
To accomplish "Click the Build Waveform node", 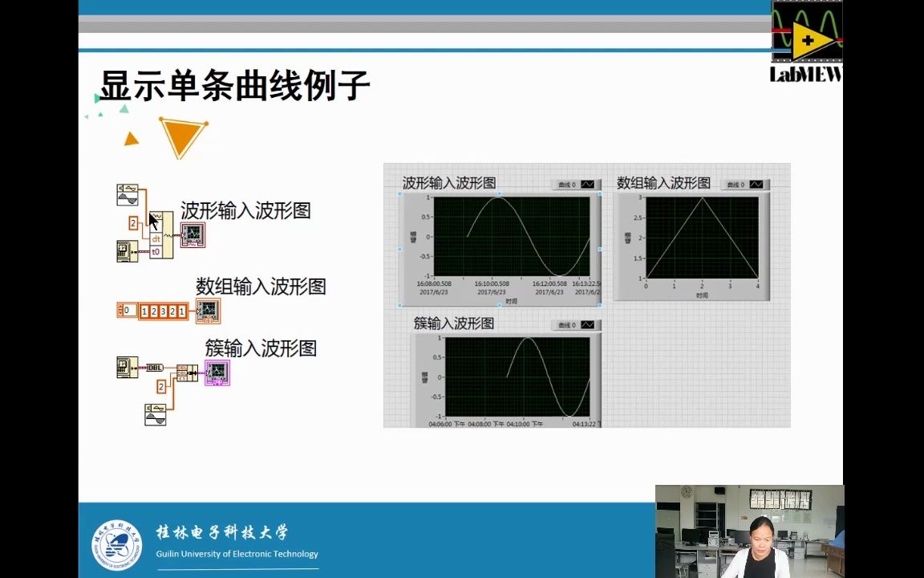I will [x=160, y=233].
